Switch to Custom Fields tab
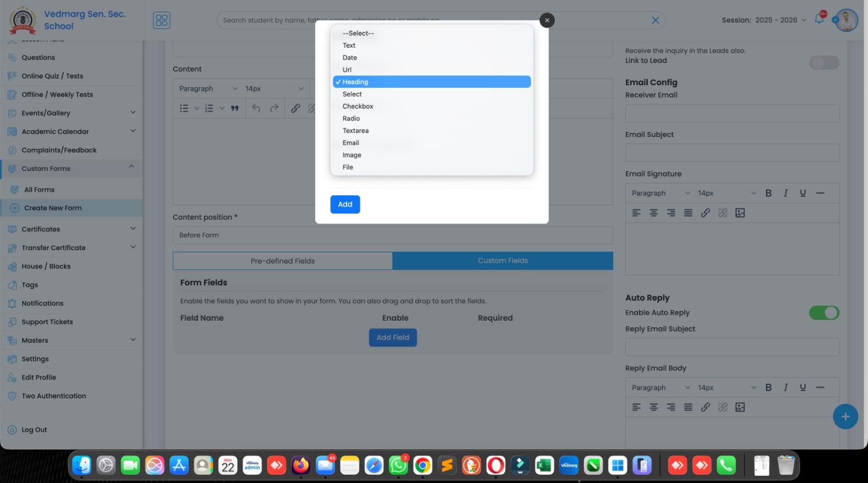This screenshot has width=868, height=483. (x=503, y=261)
